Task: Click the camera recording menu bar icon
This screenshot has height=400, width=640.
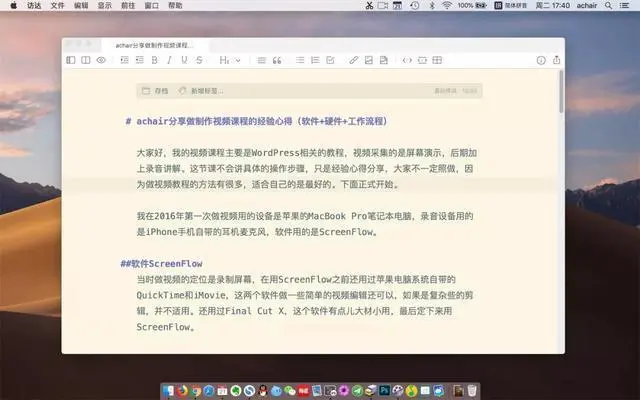Action: coord(383,5)
